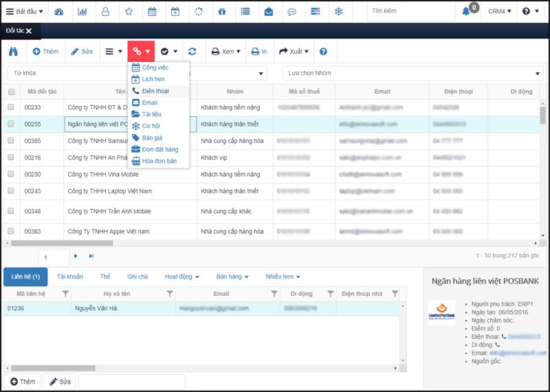Select Công việc from the link menu
Image resolution: width=550 pixels, height=392 pixels.
point(159,67)
